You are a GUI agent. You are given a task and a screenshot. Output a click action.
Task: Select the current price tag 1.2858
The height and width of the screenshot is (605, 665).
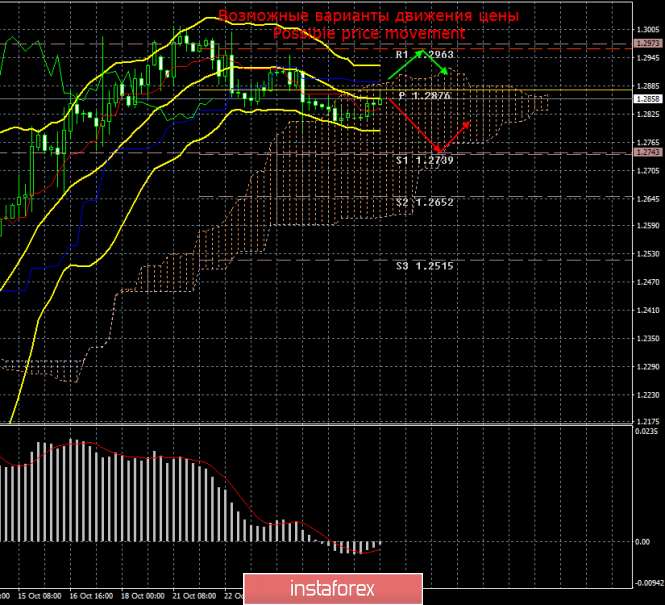pos(648,99)
